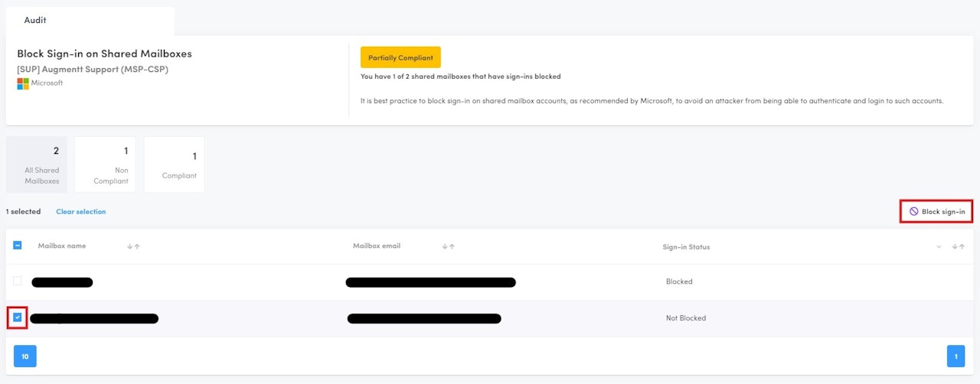Sort the Sign-in Status column arrows
This screenshot has width=980, height=384.
click(957, 246)
